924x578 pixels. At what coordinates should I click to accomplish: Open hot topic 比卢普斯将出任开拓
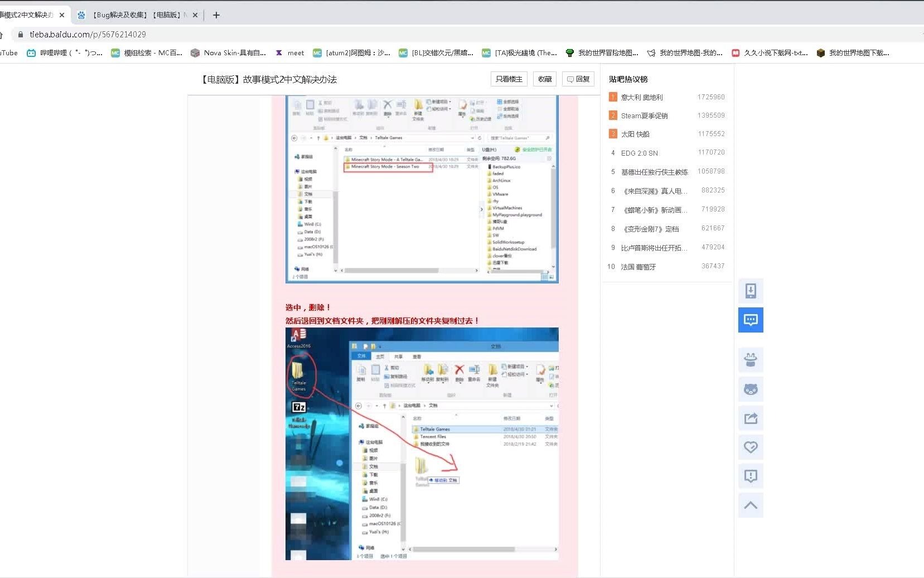[x=655, y=248]
